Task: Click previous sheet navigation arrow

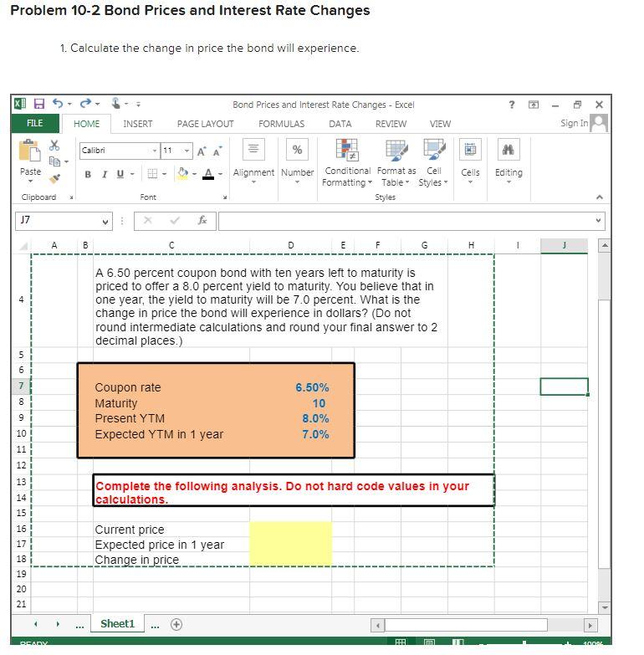Action: (x=36, y=624)
